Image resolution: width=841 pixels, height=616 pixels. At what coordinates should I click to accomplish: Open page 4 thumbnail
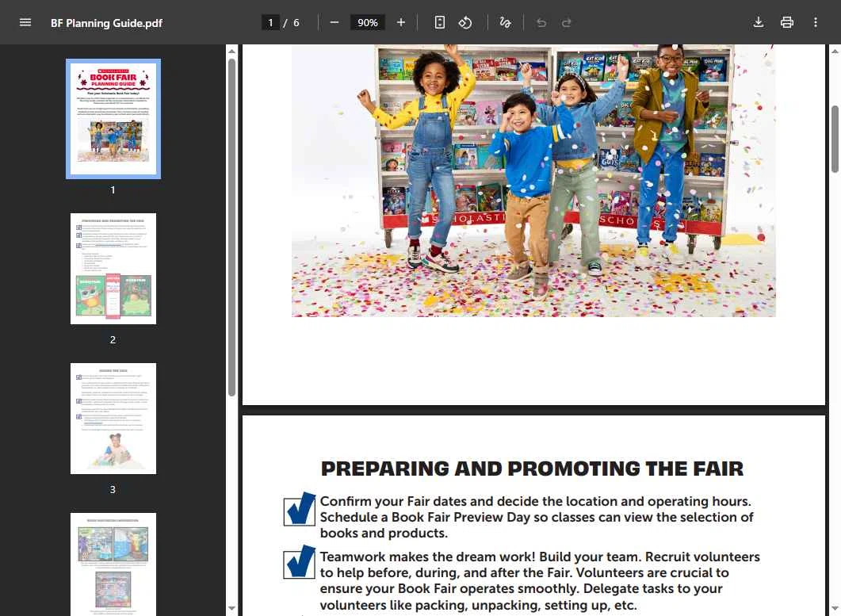click(x=113, y=564)
